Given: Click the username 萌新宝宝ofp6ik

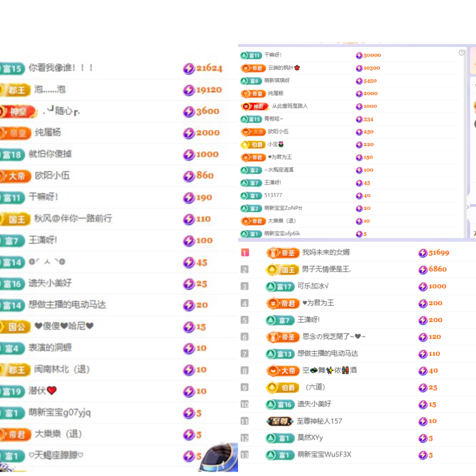Looking at the screenshot, I should click(x=282, y=234).
